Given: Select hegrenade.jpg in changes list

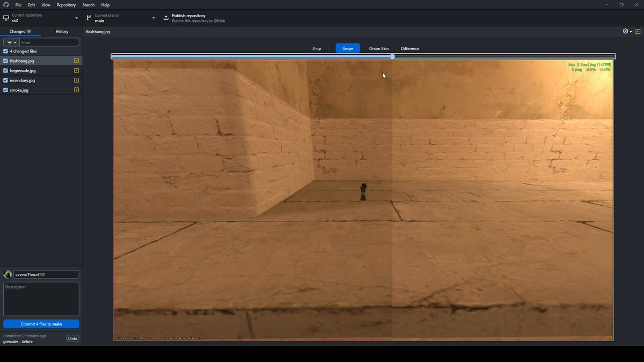Looking at the screenshot, I should (x=41, y=70).
